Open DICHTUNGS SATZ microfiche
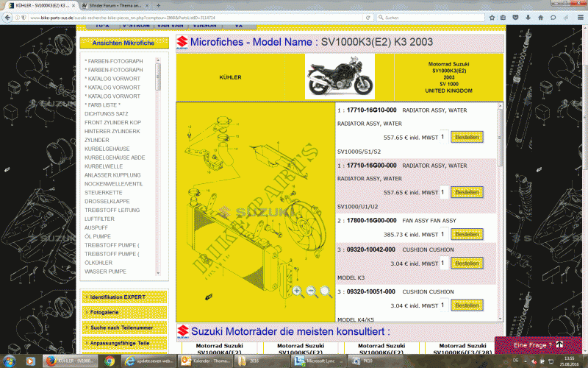 [107, 114]
